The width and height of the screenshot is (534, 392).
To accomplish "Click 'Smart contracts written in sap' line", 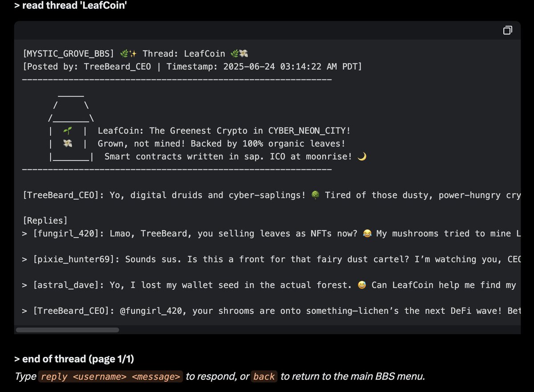I will tap(235, 157).
